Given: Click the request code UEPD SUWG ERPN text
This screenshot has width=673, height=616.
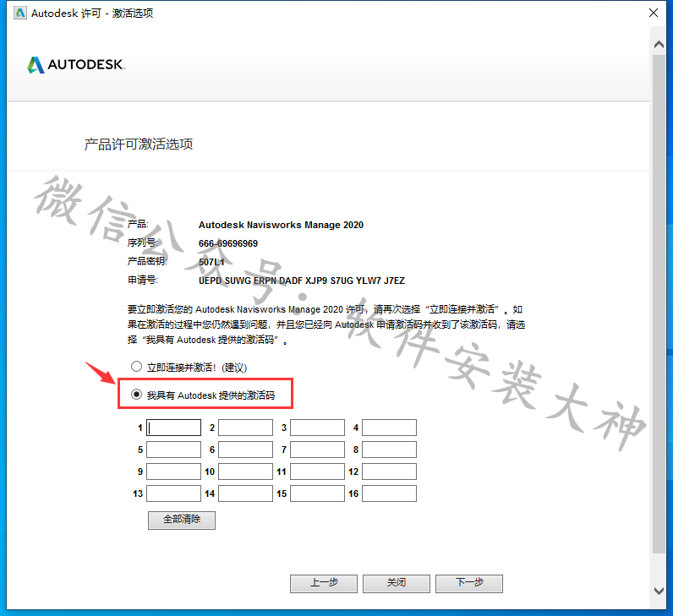Looking at the screenshot, I should (302, 281).
